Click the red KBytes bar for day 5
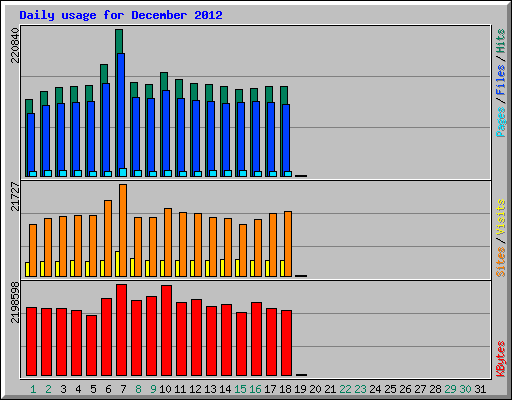The image size is (512, 400). click(91, 346)
